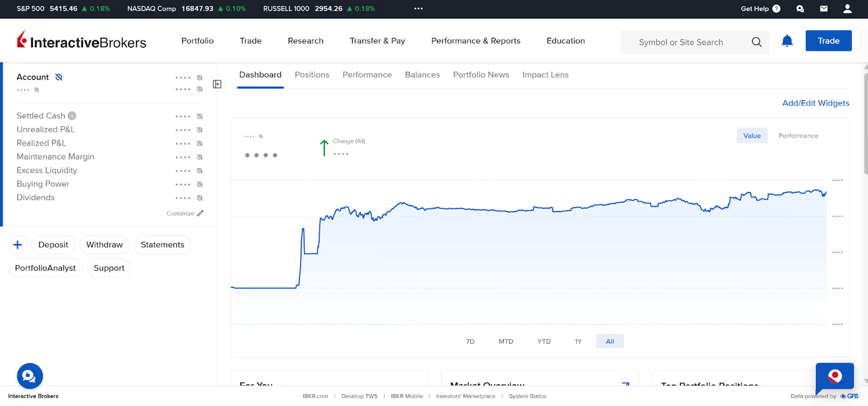Image resolution: width=868 pixels, height=406 pixels.
Task: Open the Education menu
Action: tap(566, 41)
